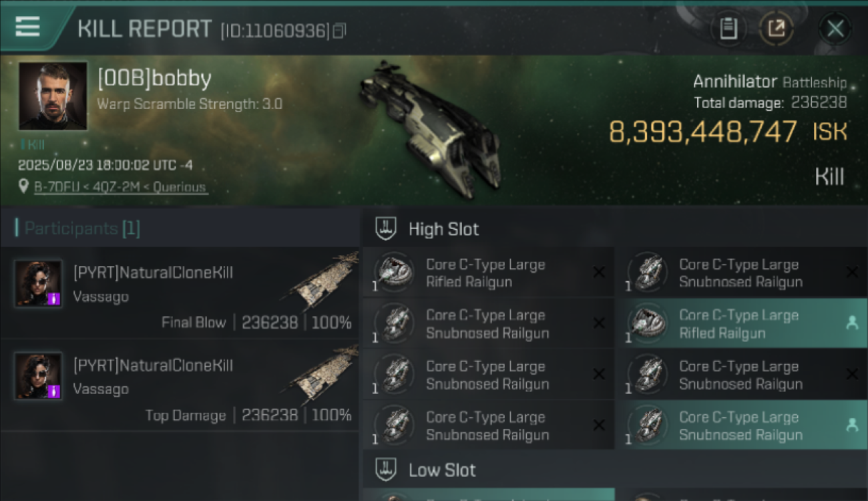868x501 pixels.
Task: Copy the kill report ID icon
Action: tap(339, 31)
